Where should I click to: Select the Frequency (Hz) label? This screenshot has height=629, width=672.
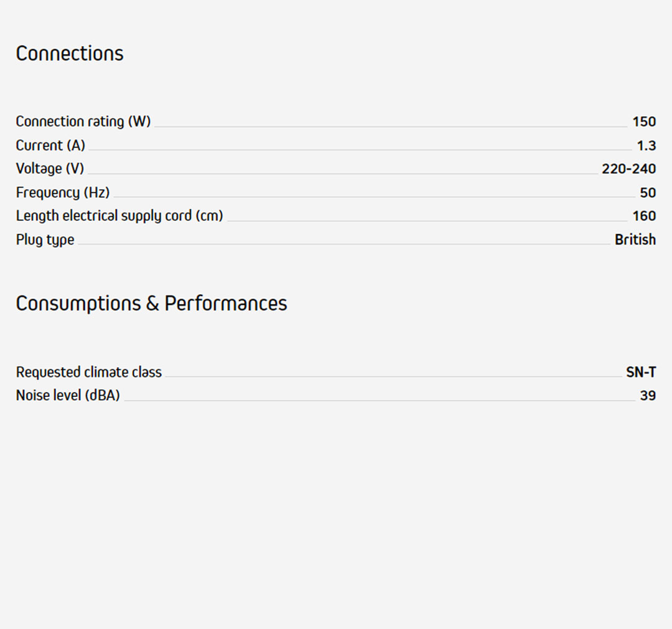pyautogui.click(x=62, y=193)
